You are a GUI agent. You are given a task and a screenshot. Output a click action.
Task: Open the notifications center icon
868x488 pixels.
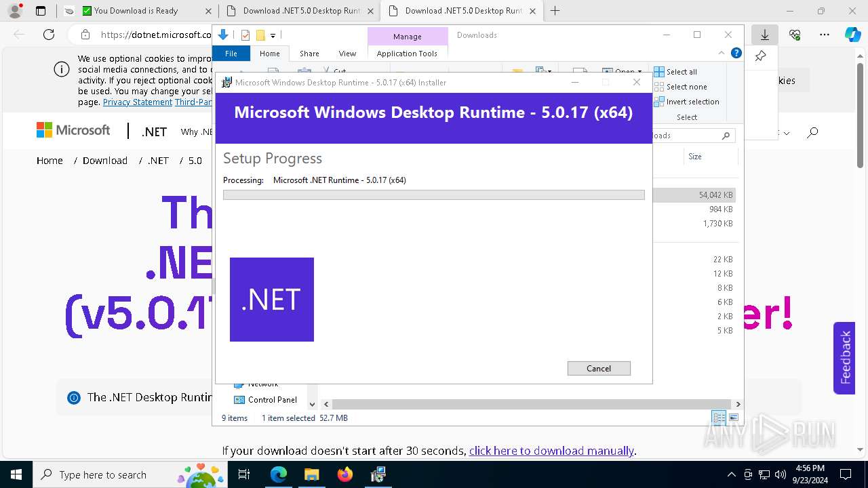click(846, 474)
